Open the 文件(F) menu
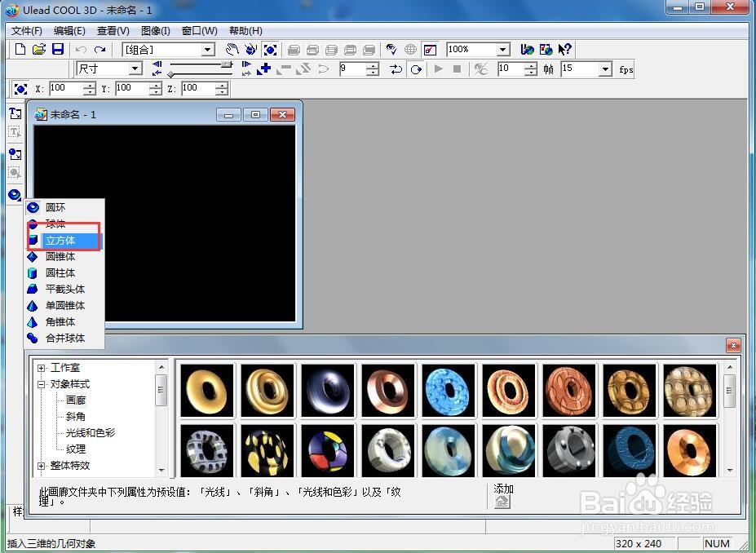This screenshot has height=553, width=756. click(27, 31)
